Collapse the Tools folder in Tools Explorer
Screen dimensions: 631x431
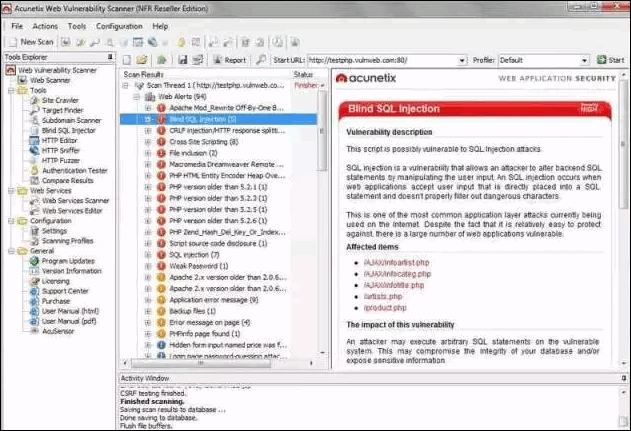(11, 91)
